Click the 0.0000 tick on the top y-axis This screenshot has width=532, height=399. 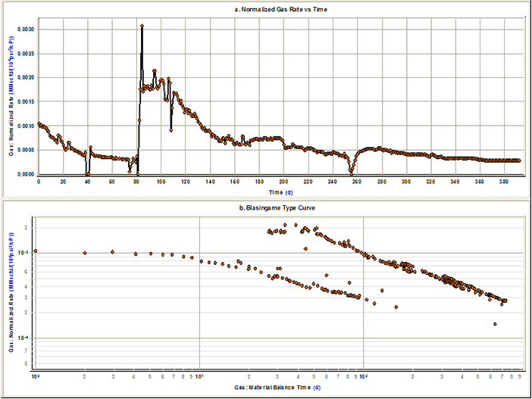(x=25, y=174)
